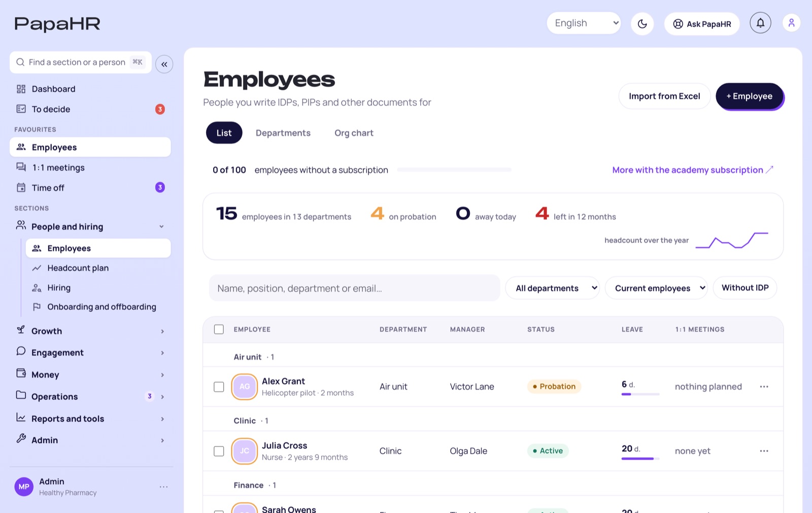The width and height of the screenshot is (812, 513).
Task: Open row menu for Alex Grant
Action: tap(764, 387)
